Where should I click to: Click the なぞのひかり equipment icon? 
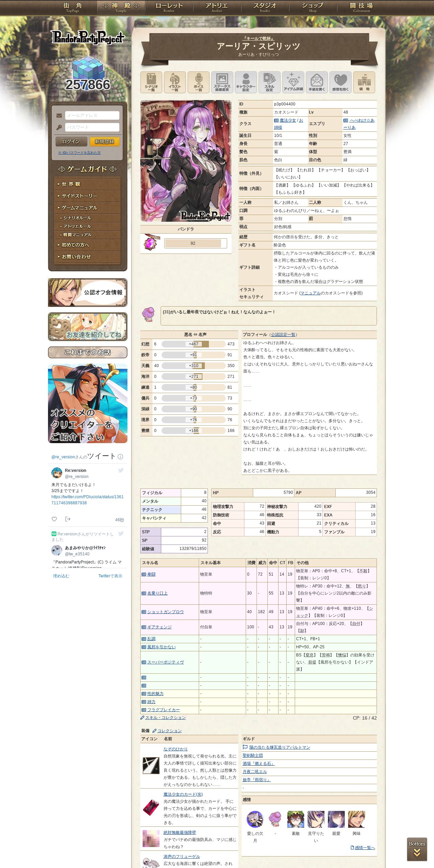[x=151, y=766]
